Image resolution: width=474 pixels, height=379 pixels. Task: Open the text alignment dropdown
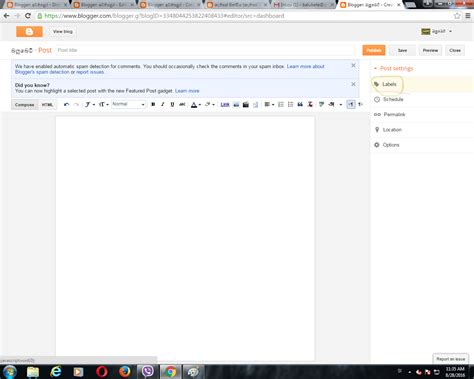pos(269,104)
